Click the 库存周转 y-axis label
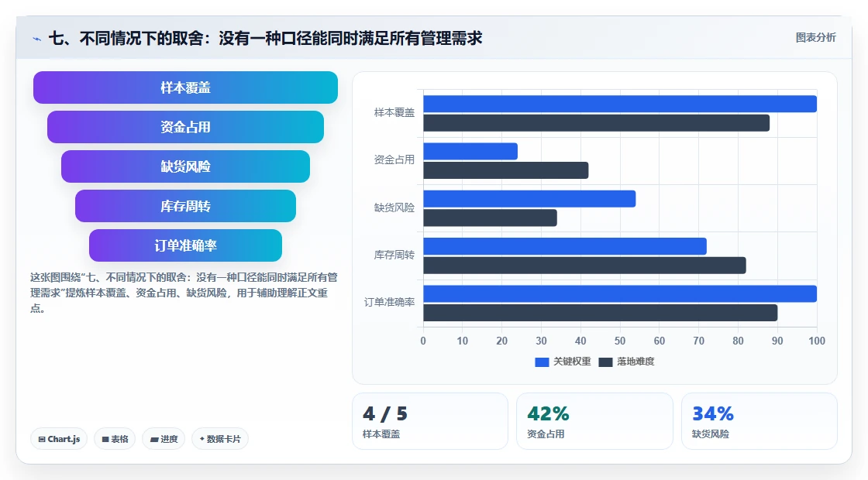The height and width of the screenshot is (480, 868). pyautogui.click(x=394, y=255)
